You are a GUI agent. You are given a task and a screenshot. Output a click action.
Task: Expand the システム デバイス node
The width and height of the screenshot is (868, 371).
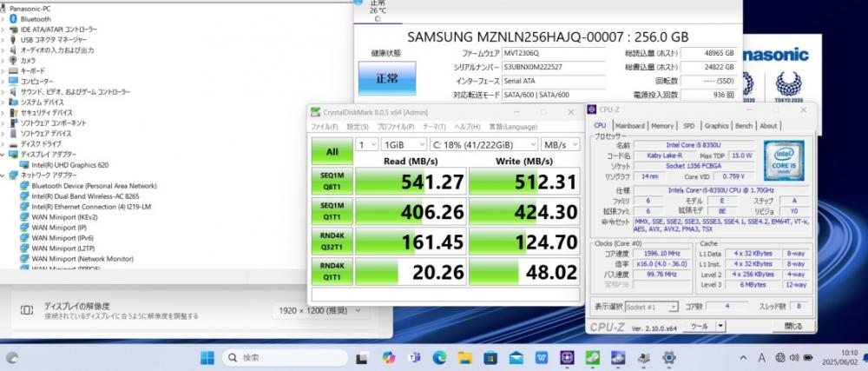pos(3,103)
